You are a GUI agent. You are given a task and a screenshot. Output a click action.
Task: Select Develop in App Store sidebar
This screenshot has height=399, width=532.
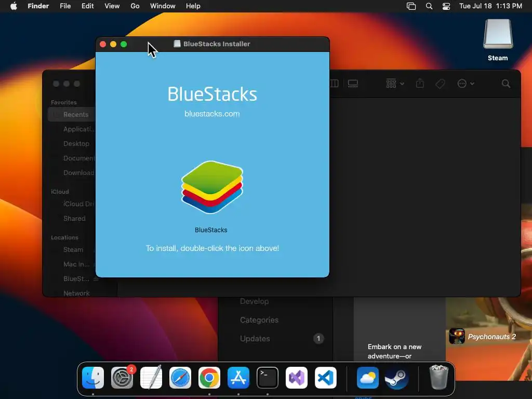(255, 301)
